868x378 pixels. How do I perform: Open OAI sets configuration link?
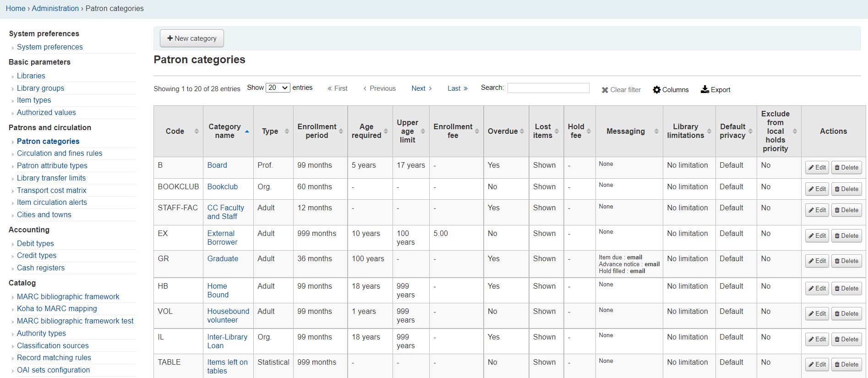tap(53, 370)
